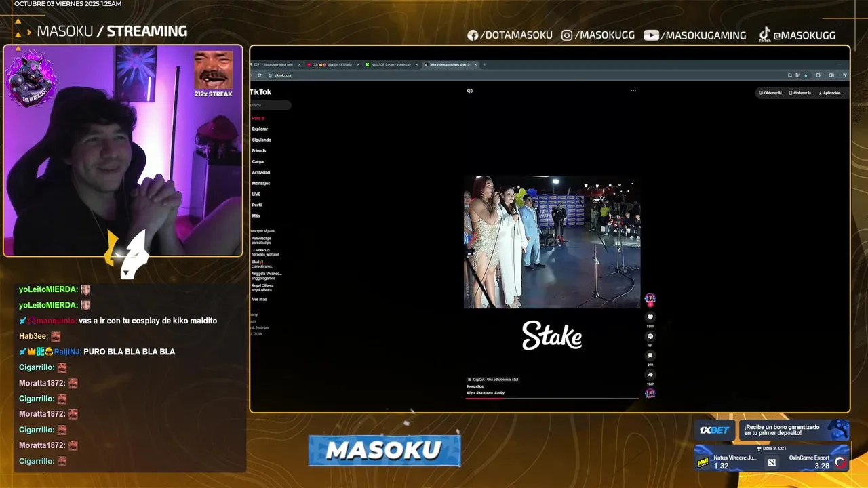Open the browser side panel icon

pos(831,75)
